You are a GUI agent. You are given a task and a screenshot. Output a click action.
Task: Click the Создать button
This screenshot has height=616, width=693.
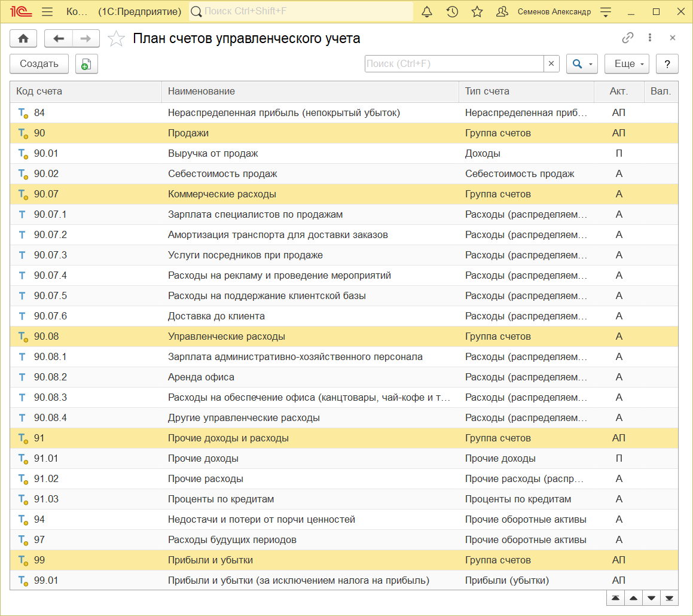[x=39, y=63]
